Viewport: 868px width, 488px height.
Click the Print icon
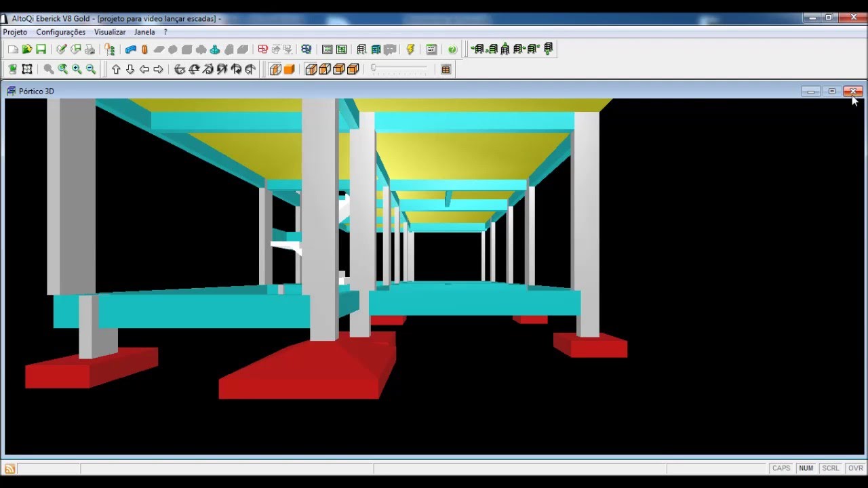coord(90,49)
